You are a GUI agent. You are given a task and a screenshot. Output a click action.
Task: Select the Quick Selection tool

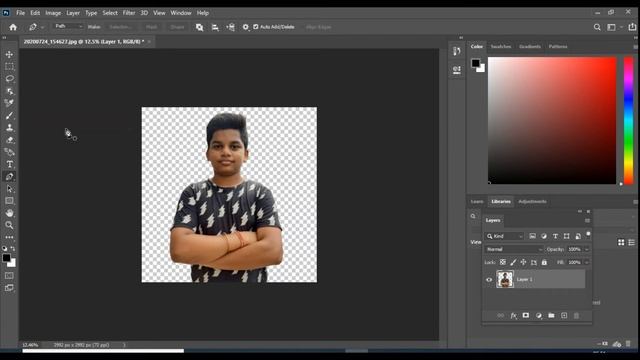point(9,91)
